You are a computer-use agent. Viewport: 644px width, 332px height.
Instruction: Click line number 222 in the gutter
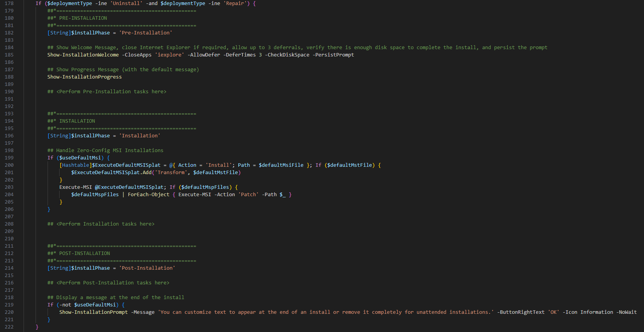(9, 327)
